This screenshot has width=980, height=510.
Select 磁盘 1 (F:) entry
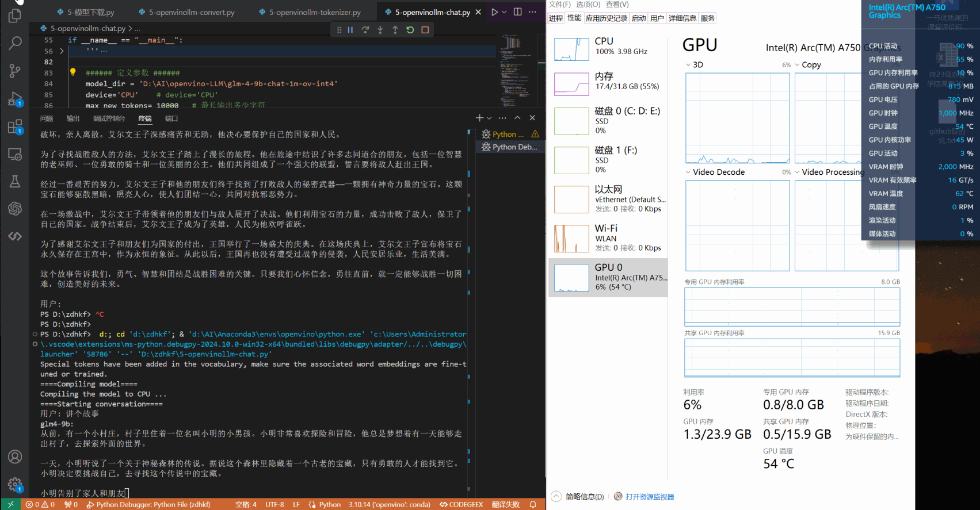(x=608, y=160)
